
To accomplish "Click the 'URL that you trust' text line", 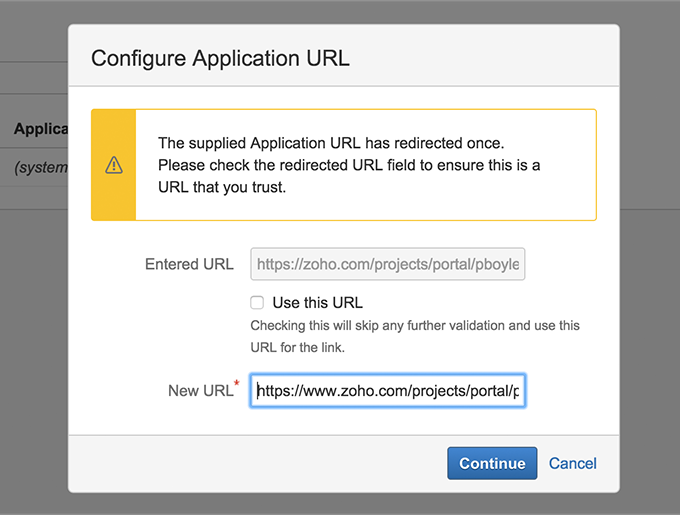I will pyautogui.click(x=222, y=187).
